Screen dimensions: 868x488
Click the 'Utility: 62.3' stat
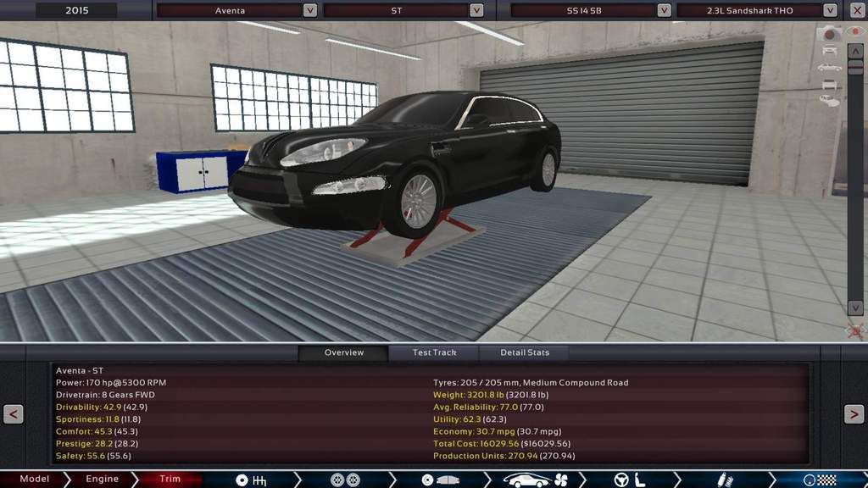pyautogui.click(x=470, y=419)
